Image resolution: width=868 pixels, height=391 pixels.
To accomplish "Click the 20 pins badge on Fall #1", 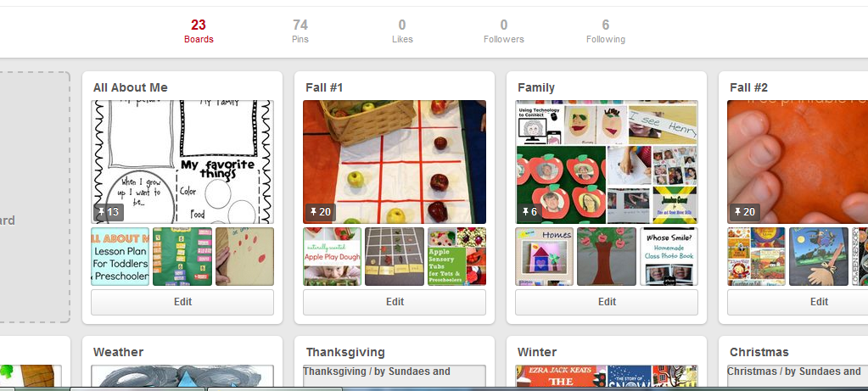I will tap(321, 212).
